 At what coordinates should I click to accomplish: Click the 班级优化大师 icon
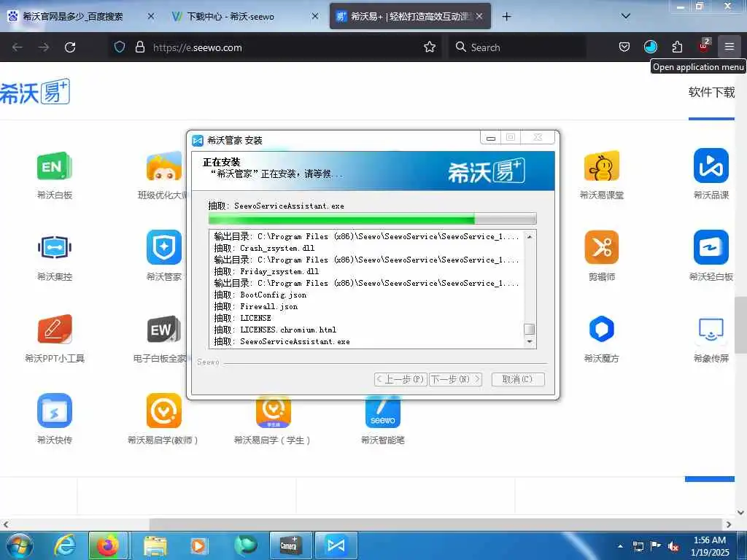[164, 166]
